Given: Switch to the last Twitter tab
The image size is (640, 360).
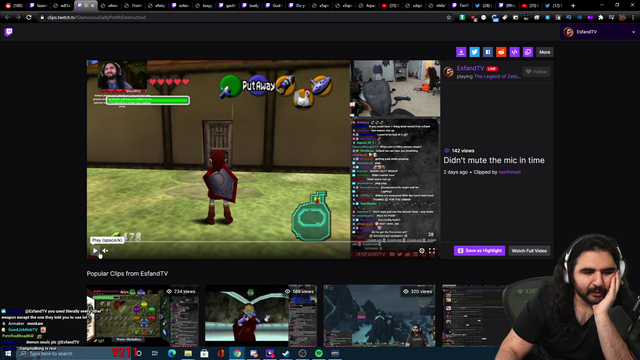Looking at the screenshot, I should click(x=554, y=6).
